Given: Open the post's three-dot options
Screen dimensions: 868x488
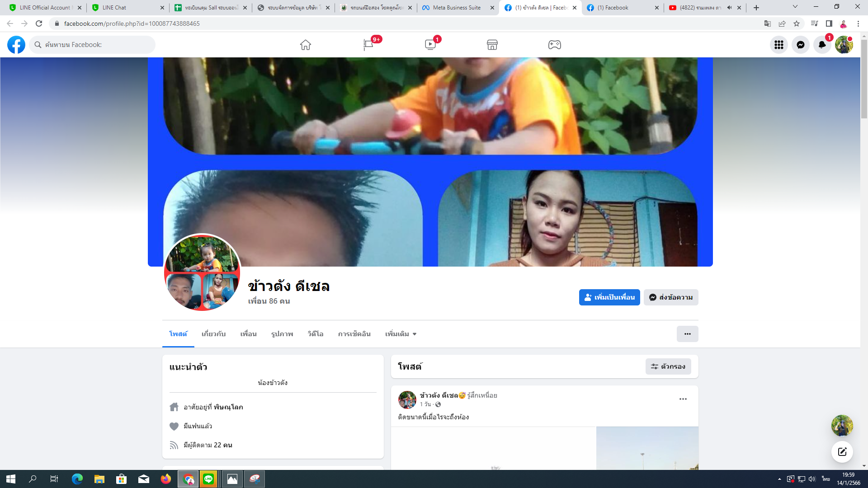Looking at the screenshot, I should (x=683, y=399).
